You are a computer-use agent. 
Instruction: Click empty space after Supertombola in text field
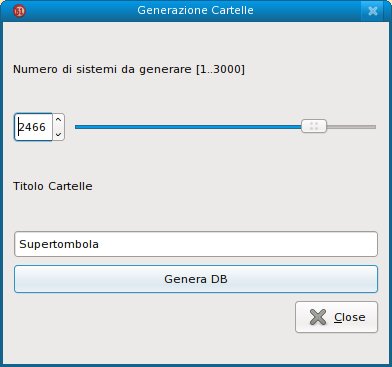pos(237,244)
